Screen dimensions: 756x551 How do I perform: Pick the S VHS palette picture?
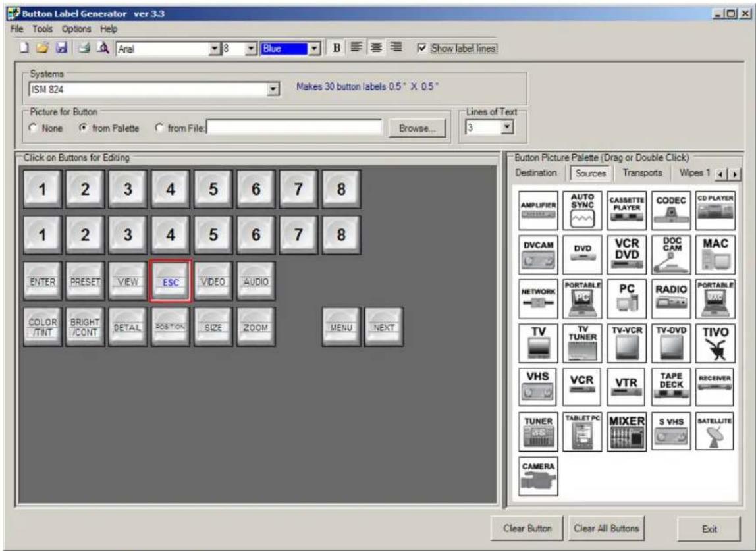[670, 431]
